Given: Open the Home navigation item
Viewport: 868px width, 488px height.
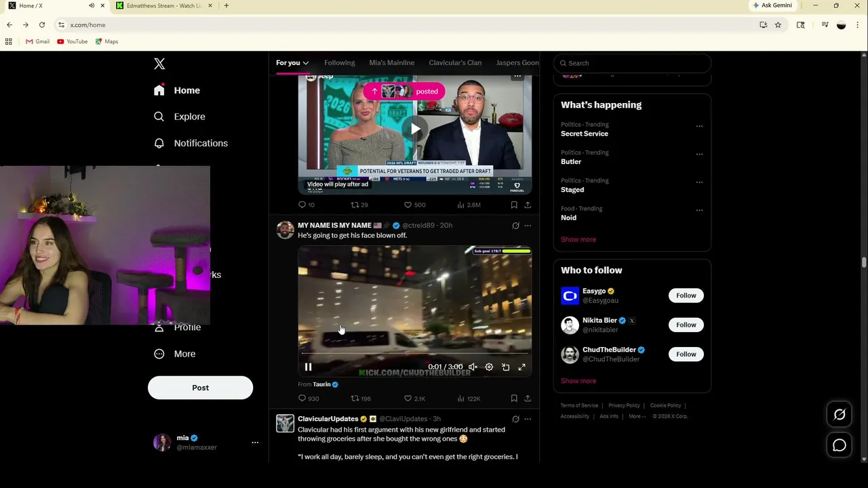Looking at the screenshot, I should pos(177,90).
